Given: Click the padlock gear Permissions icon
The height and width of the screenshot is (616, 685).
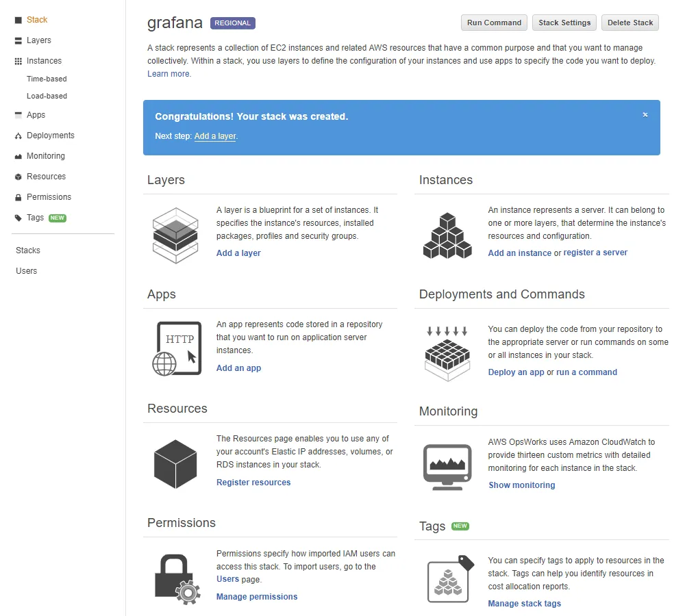Looking at the screenshot, I should pos(176,578).
